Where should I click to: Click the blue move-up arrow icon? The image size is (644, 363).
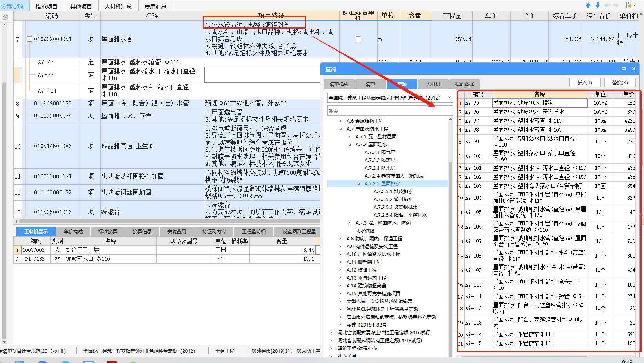click(x=588, y=5)
